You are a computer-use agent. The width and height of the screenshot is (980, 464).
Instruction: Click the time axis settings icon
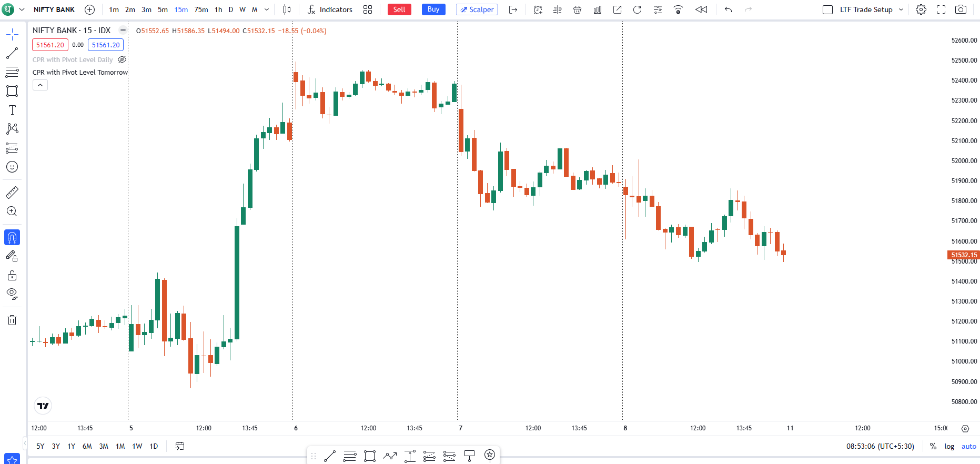[x=965, y=428]
